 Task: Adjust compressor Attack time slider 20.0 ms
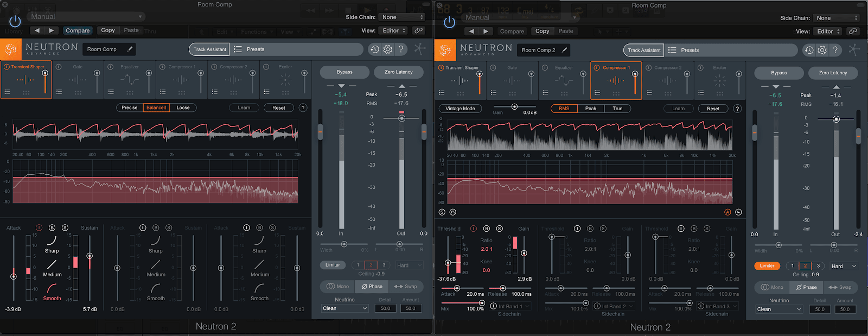[x=457, y=288]
